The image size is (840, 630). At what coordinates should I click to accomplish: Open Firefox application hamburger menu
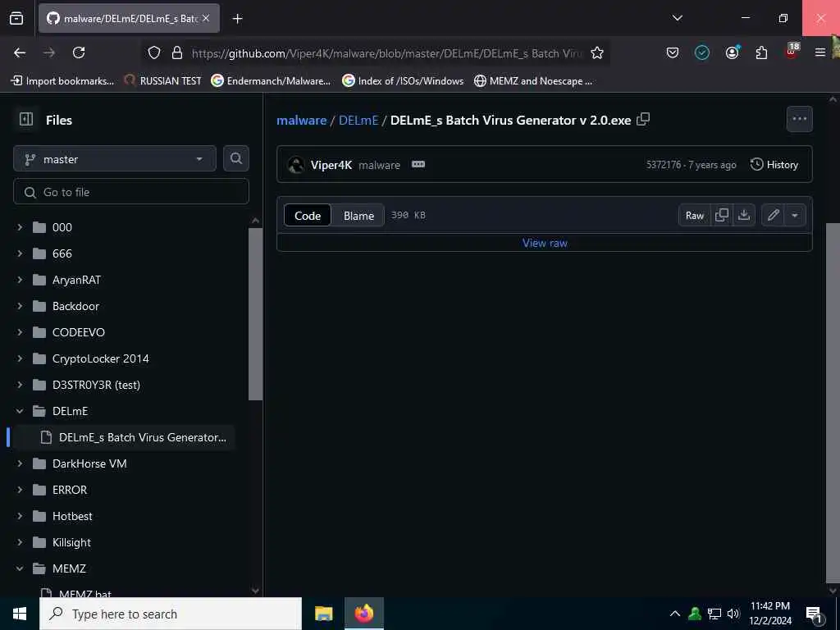click(x=819, y=52)
